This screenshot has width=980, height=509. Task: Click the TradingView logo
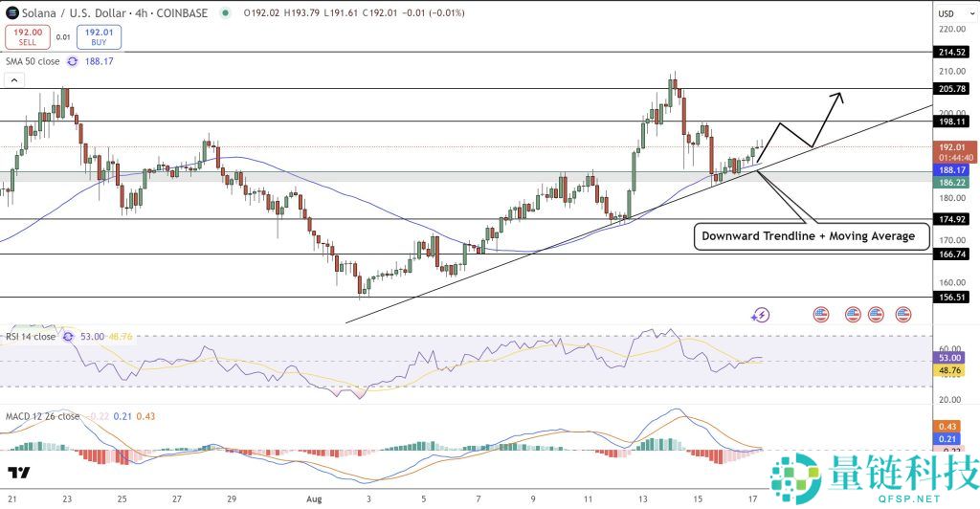click(x=17, y=473)
